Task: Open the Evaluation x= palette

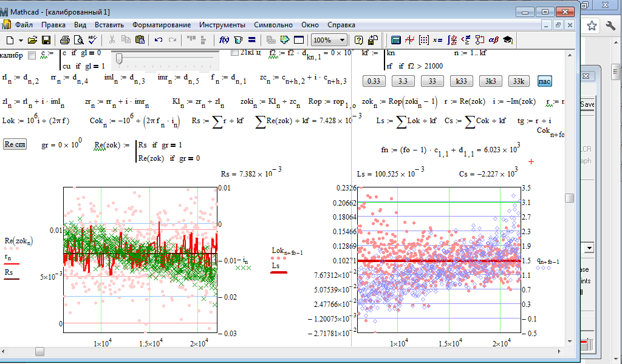Action: click(437, 40)
